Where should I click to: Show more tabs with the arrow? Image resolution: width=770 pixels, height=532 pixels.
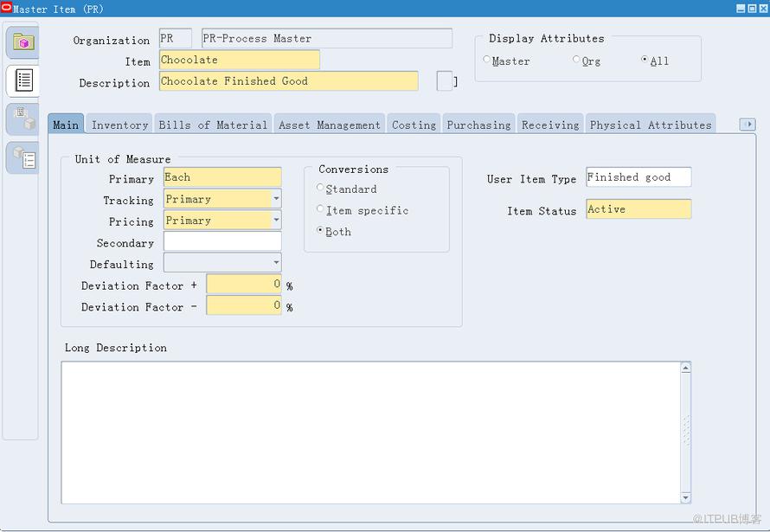748,125
